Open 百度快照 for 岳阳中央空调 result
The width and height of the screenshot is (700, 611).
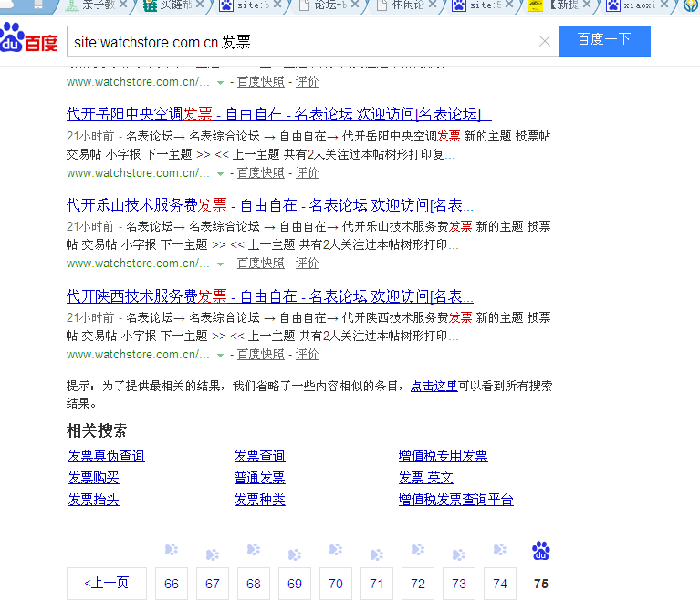(261, 172)
